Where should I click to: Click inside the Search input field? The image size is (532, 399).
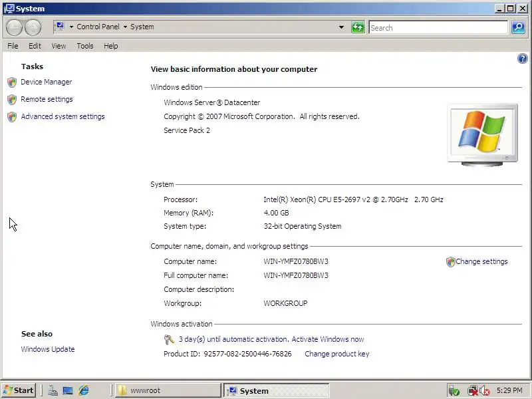(438, 27)
